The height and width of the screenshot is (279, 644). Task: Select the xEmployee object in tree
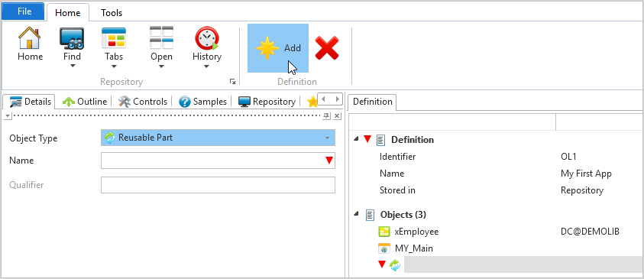416,232
